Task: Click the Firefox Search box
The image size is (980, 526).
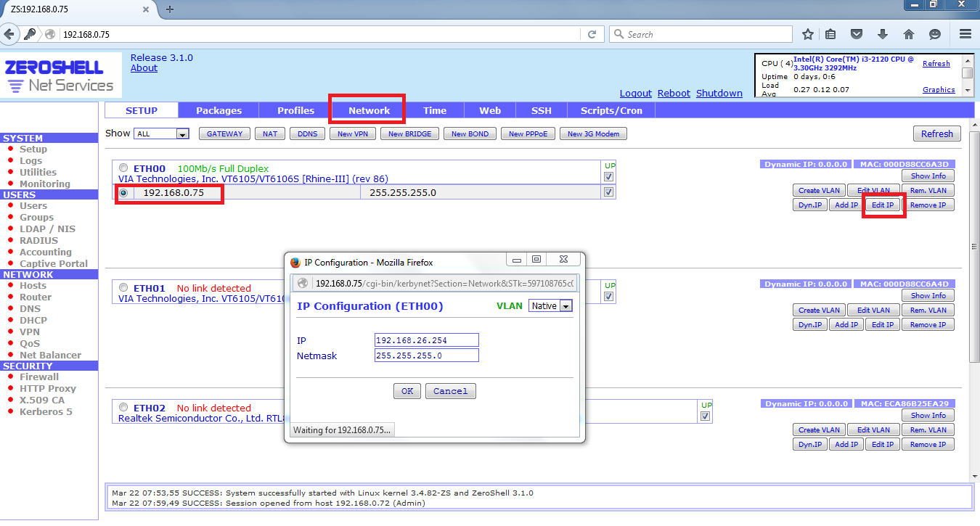Action: coord(701,34)
